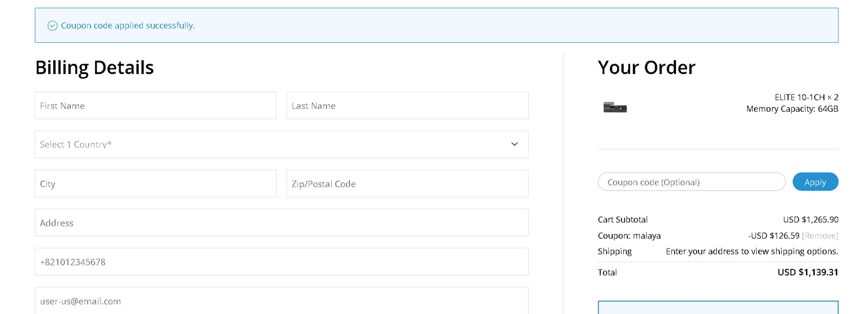Click the USD $1,265.90 subtotal value
The width and height of the screenshot is (868, 314).
811,220
